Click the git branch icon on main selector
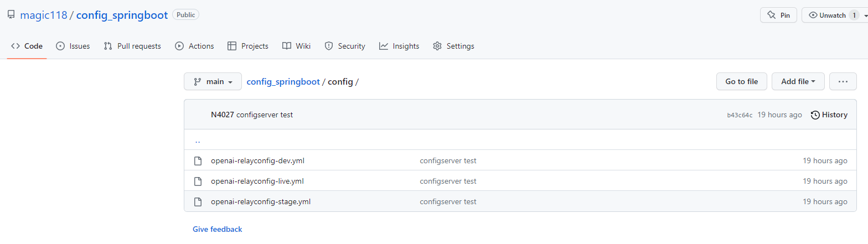Image resolution: width=868 pixels, height=244 pixels. (x=197, y=82)
